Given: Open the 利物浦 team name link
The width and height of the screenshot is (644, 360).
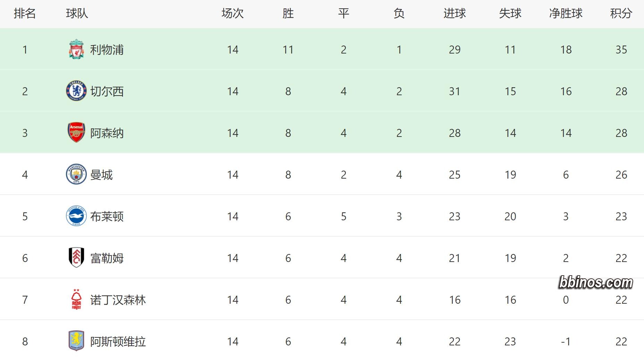Looking at the screenshot, I should [x=107, y=50].
